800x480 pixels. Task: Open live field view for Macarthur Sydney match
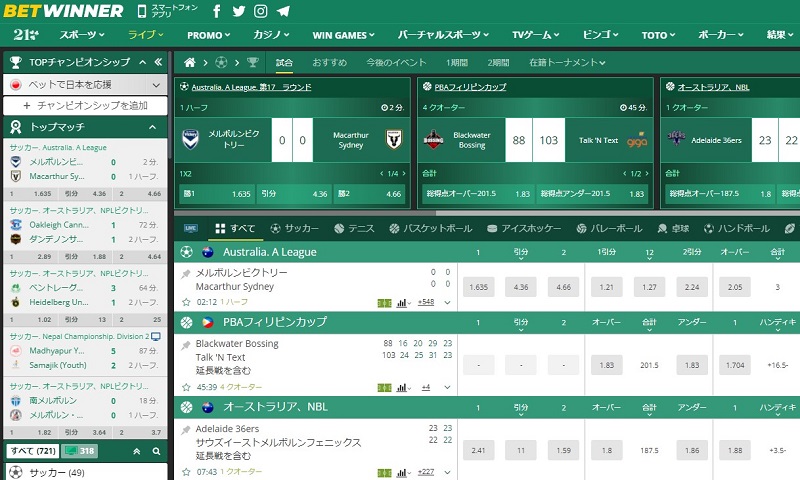pyautogui.click(x=384, y=303)
